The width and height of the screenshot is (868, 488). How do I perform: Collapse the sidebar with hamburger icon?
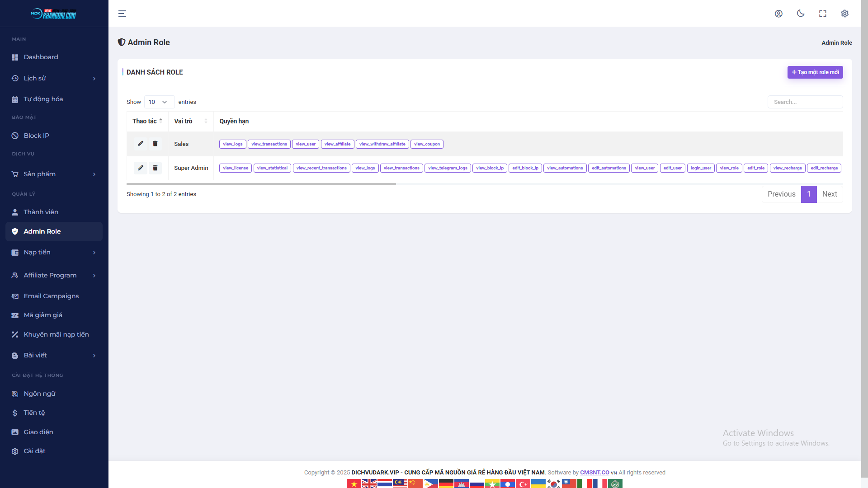[122, 14]
